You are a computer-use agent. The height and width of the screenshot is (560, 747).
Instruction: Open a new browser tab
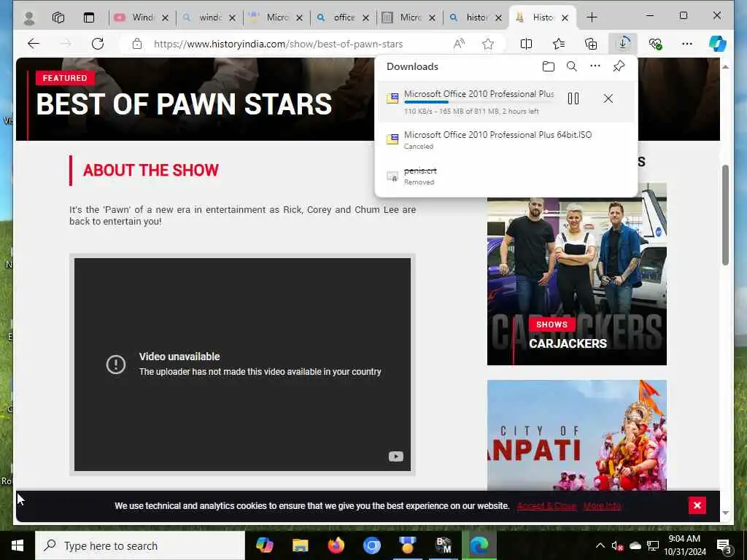point(592,17)
